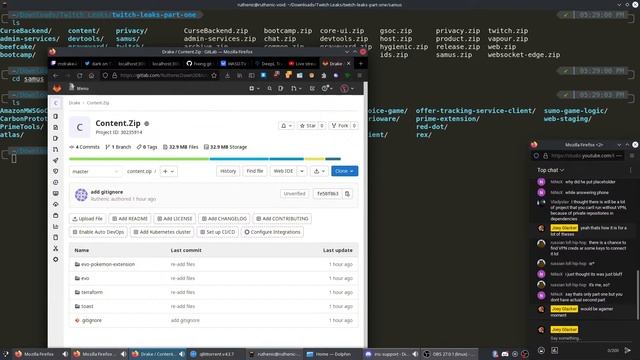The height and width of the screenshot is (360, 640).
Task: Copy the commit SHA with the copy icon
Action: [347, 194]
